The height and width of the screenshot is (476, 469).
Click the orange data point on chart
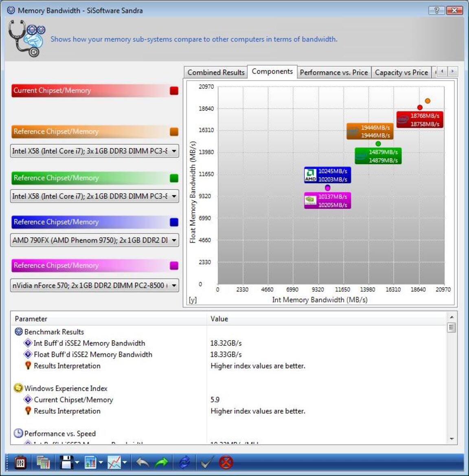[x=427, y=101]
